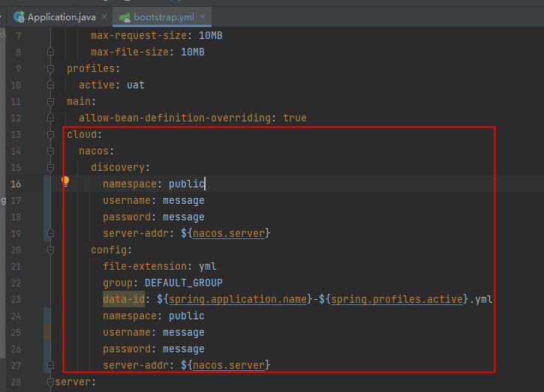The width and height of the screenshot is (544, 392).
Task: Open the spring.application.name property reference
Action: click(237, 299)
